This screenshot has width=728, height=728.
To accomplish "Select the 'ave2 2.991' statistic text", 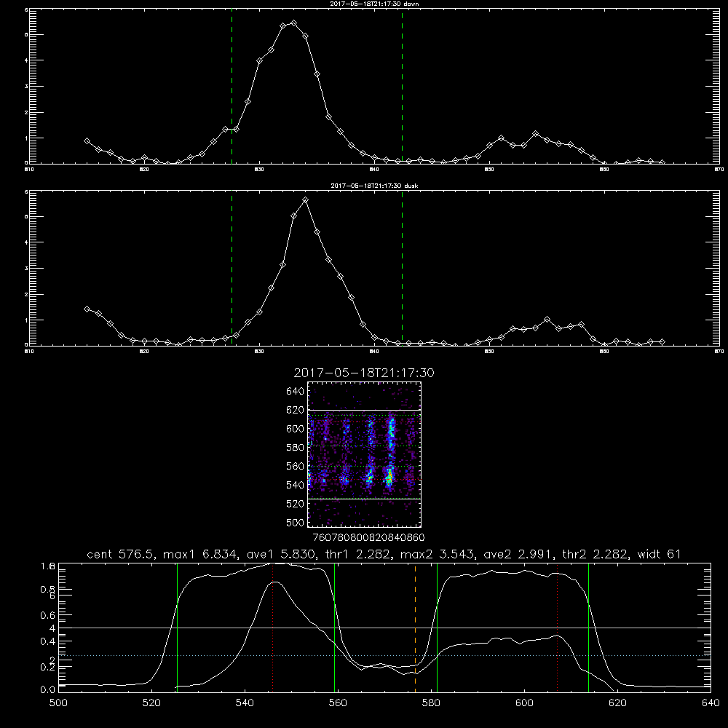I will (x=518, y=554).
